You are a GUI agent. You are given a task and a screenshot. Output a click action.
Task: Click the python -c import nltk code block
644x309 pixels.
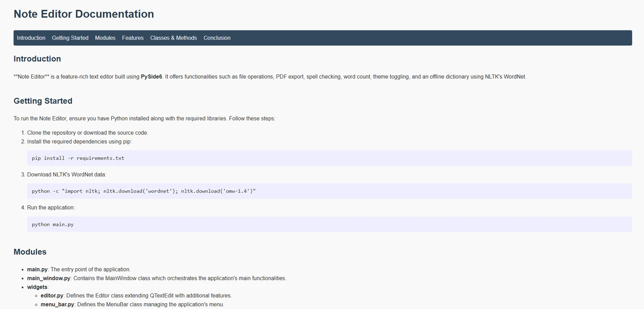pos(330,191)
